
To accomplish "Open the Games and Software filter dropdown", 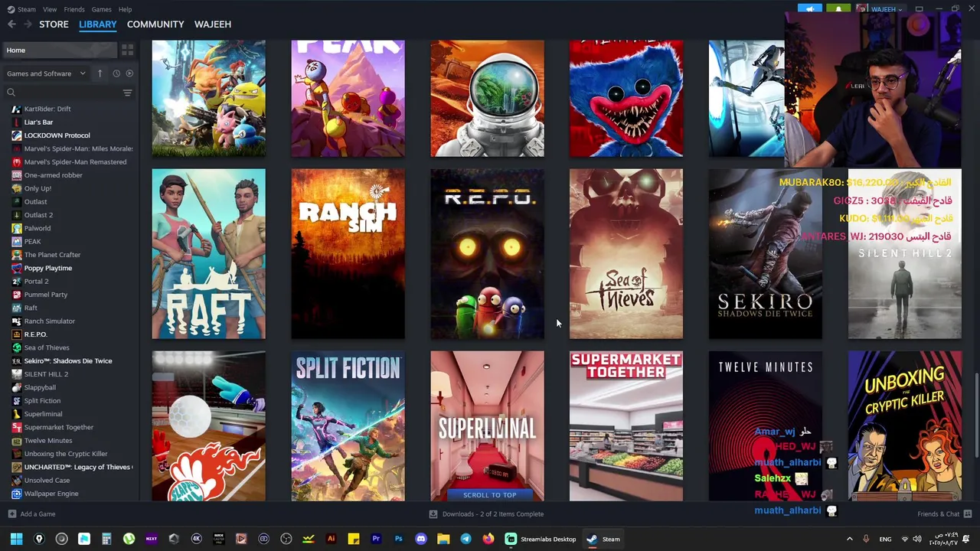I will 46,73.
